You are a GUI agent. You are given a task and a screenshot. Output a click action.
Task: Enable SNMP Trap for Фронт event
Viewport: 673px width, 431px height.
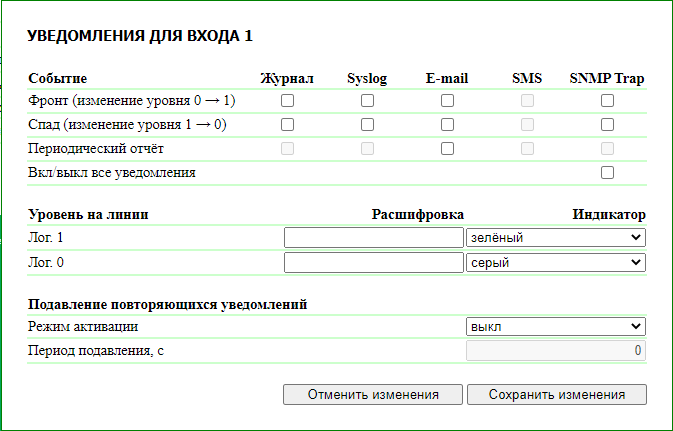pos(607,101)
